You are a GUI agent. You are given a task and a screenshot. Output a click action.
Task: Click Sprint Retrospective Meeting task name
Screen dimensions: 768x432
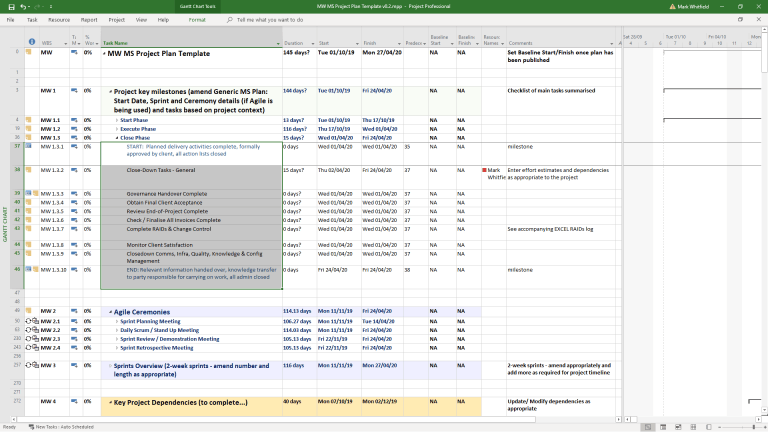tap(157, 348)
